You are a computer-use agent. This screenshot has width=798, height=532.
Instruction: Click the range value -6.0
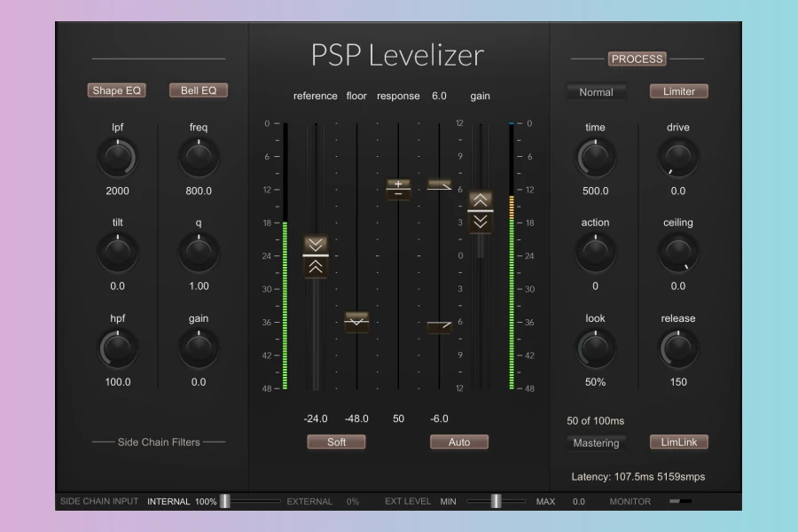(439, 419)
